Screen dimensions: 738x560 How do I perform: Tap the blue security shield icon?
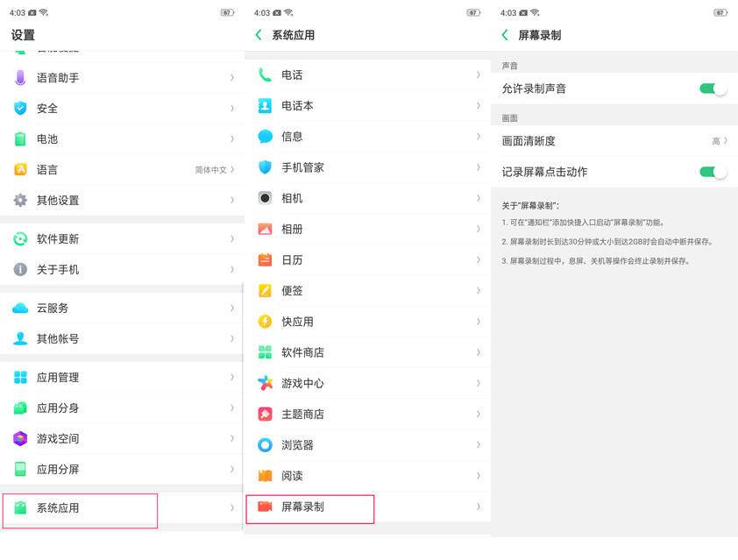[x=20, y=109]
